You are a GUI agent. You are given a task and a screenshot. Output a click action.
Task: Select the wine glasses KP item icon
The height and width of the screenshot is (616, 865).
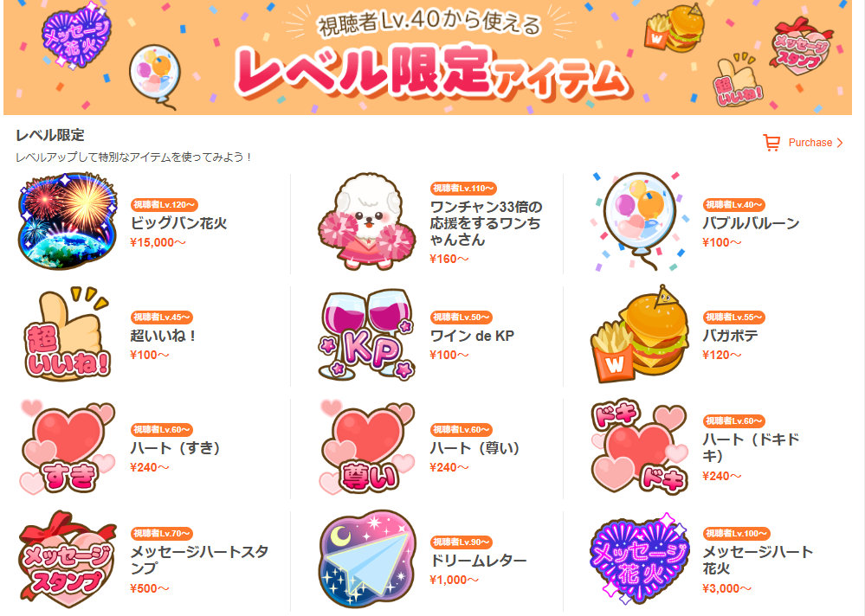click(367, 335)
